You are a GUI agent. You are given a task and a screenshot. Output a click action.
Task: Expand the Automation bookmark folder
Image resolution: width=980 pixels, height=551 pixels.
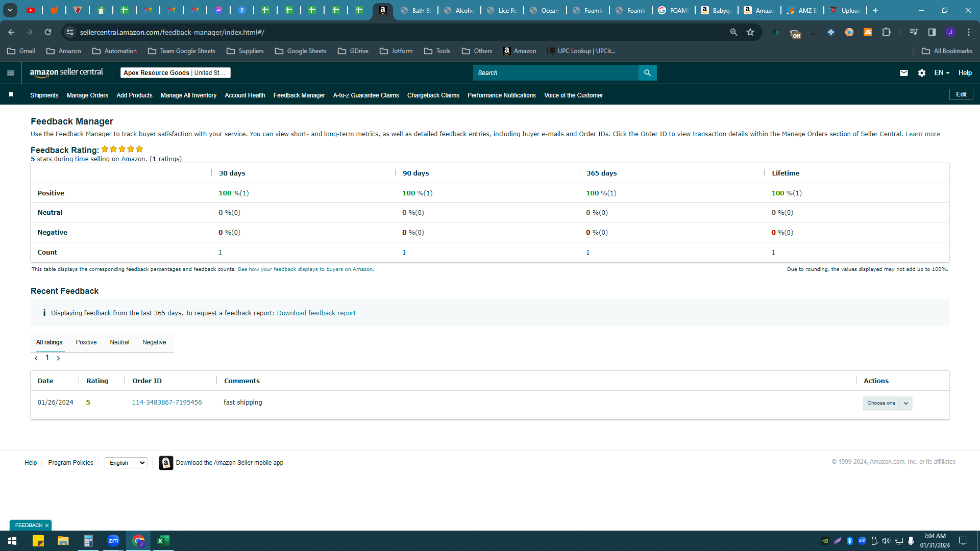(114, 51)
